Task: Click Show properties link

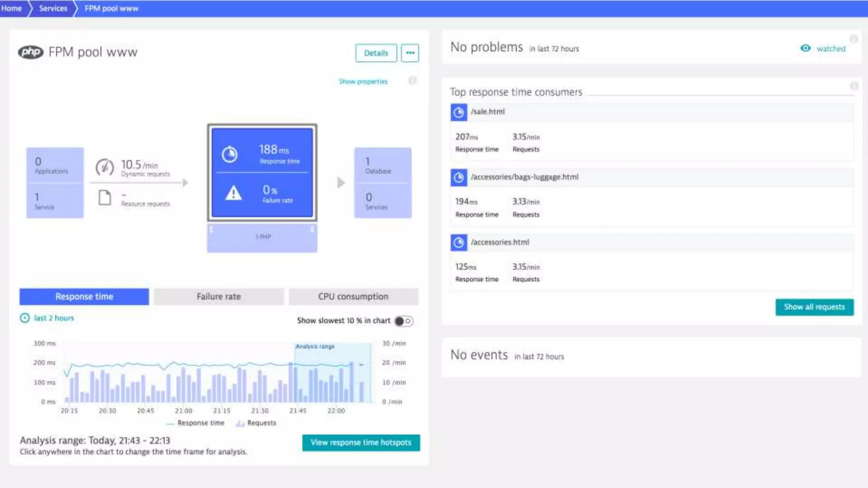Action: tap(363, 81)
